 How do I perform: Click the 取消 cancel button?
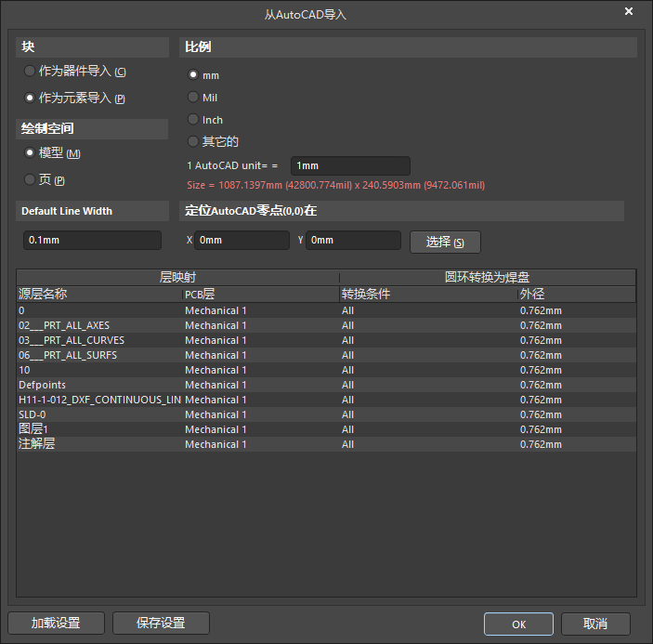595,624
